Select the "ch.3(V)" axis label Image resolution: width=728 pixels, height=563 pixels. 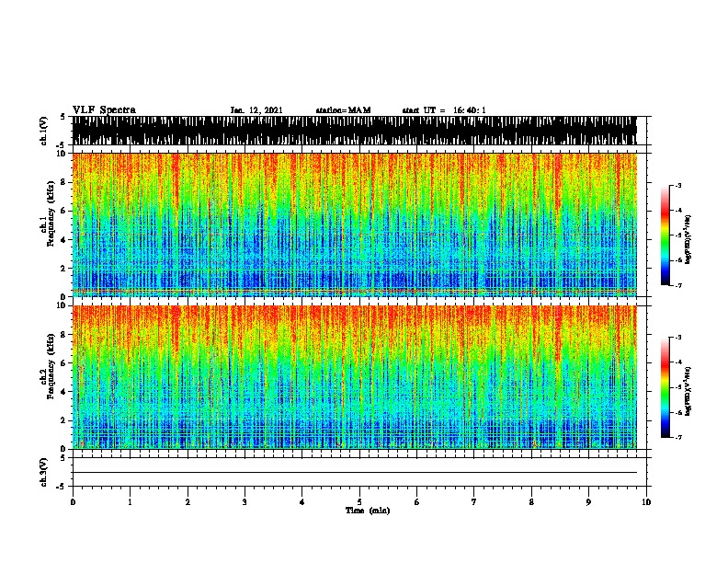(44, 472)
